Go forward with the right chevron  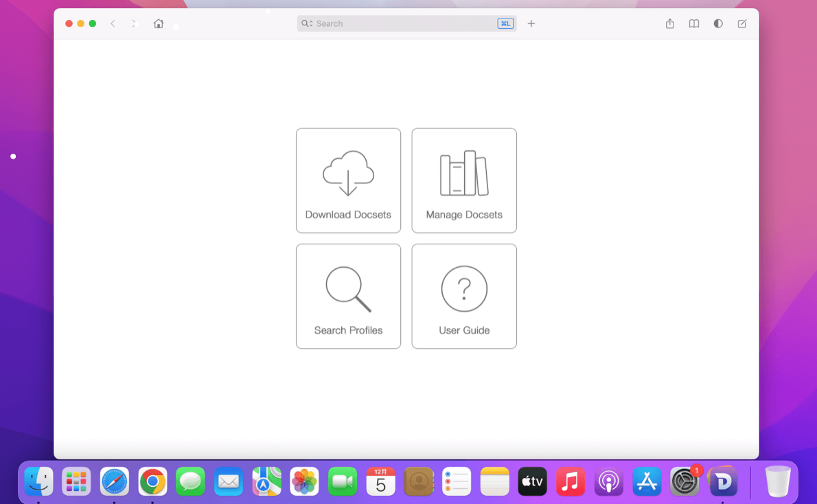click(x=134, y=23)
